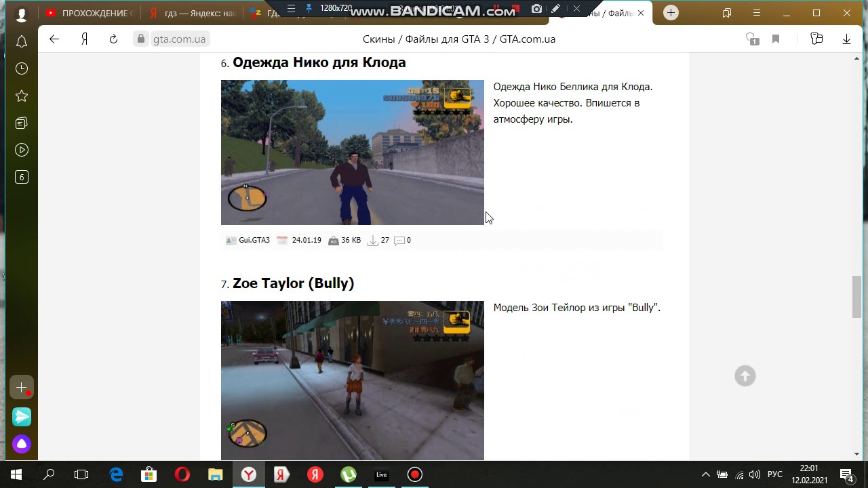Open the tab counter showing 6
The width and height of the screenshot is (868, 488).
pos(22,177)
